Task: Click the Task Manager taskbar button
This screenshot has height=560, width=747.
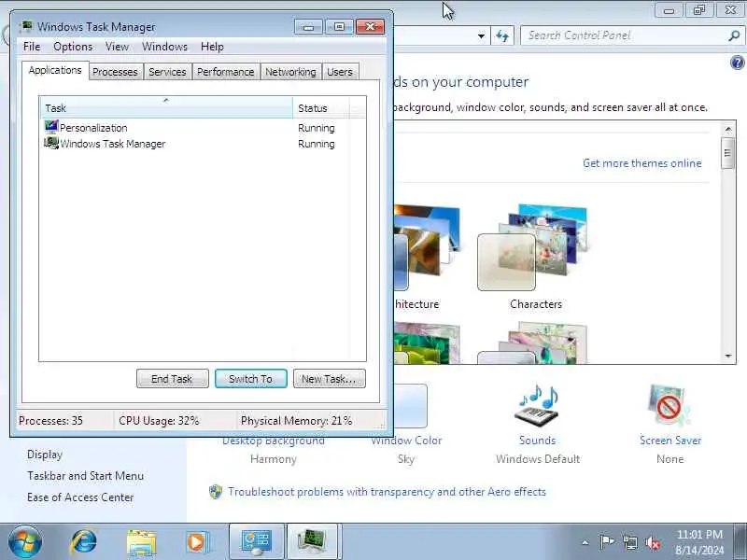Action: (x=313, y=542)
